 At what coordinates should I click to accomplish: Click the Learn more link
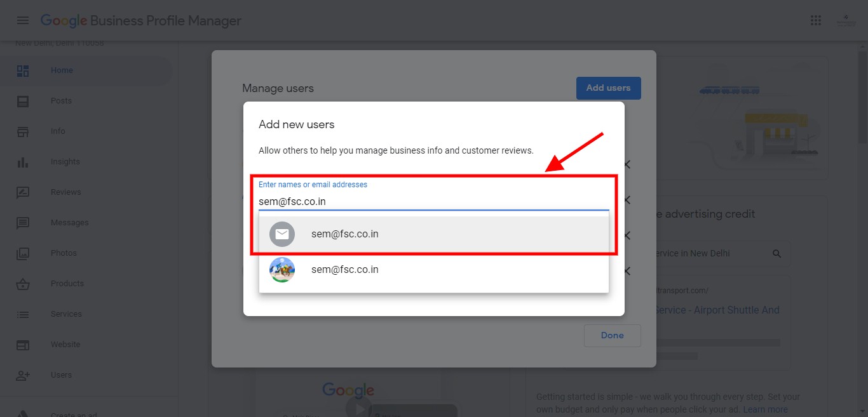tap(765, 409)
